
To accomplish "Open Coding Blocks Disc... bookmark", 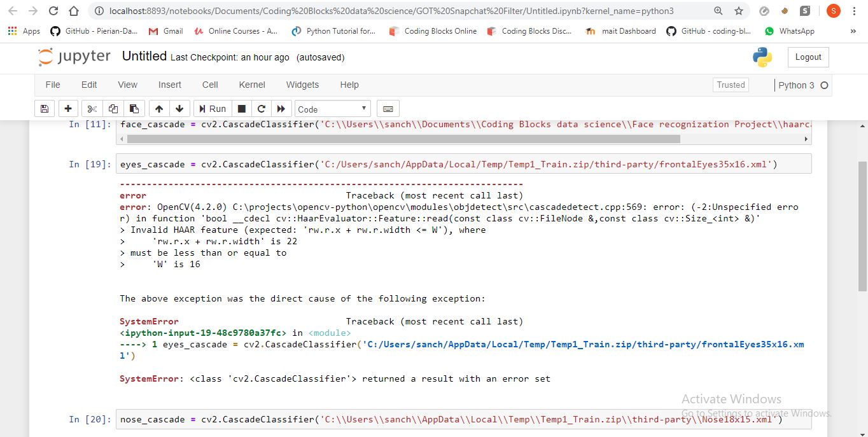I will click(x=529, y=31).
